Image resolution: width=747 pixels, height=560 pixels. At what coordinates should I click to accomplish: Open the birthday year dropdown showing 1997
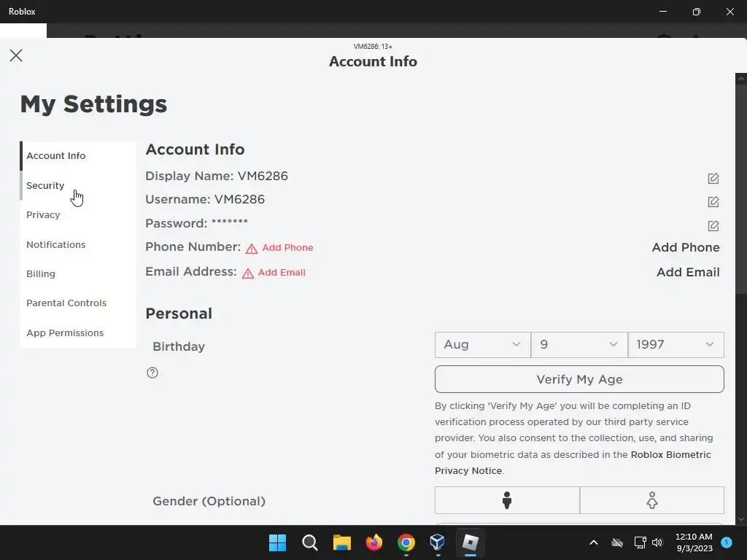coord(676,344)
